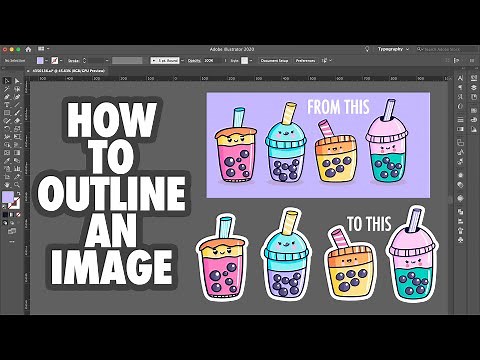The image size is (480, 360).
Task: Set paint mode to Color
Action: (5, 215)
